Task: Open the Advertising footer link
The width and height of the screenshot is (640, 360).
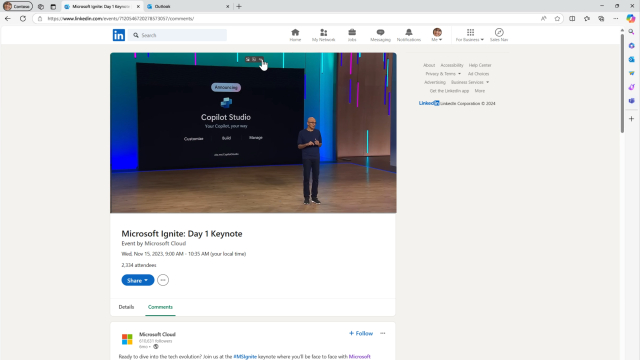Action: (x=435, y=82)
